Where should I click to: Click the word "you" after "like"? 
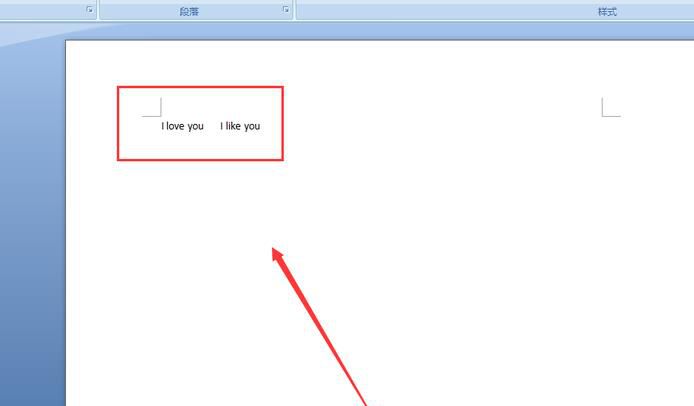click(252, 126)
